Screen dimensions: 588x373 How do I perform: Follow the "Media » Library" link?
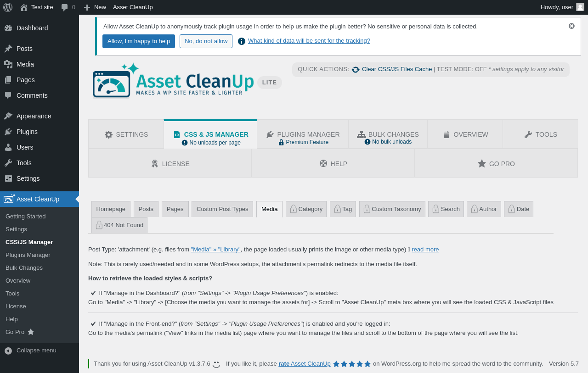[x=216, y=250]
